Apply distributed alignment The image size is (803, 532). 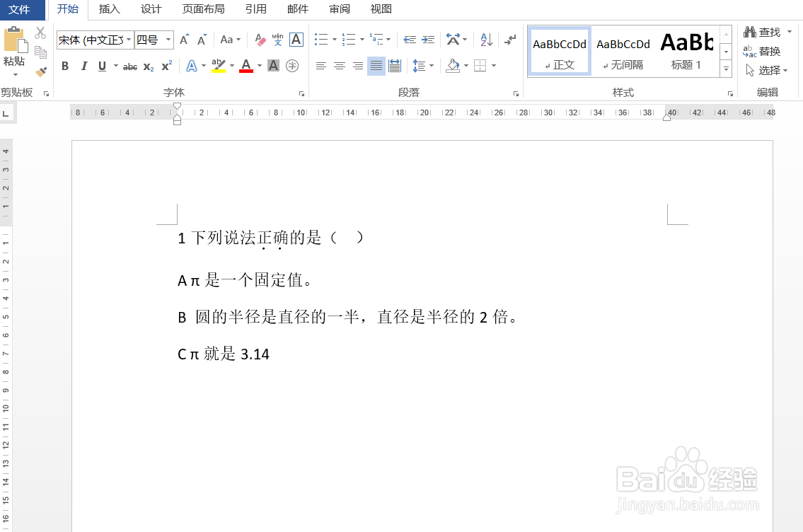395,66
